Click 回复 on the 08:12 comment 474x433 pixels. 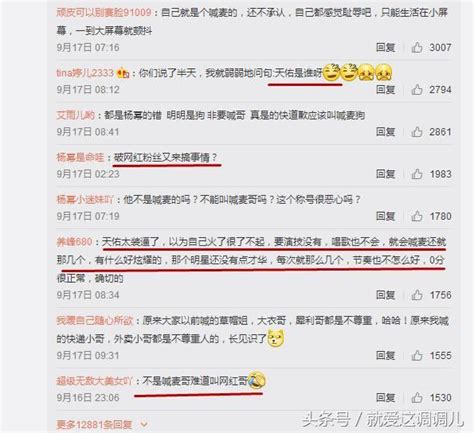tap(386, 90)
